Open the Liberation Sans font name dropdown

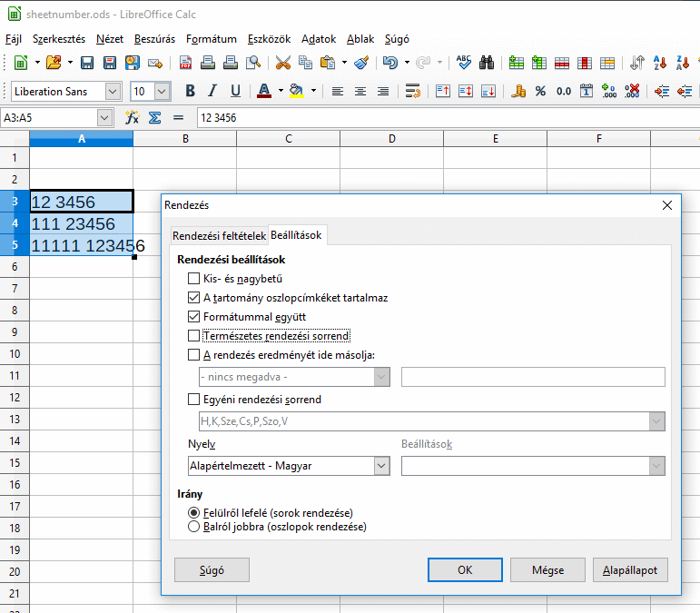[x=113, y=91]
